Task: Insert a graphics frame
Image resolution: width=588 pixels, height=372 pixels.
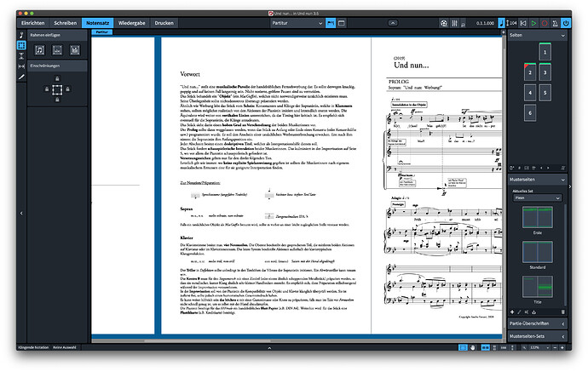Action: 75,50
